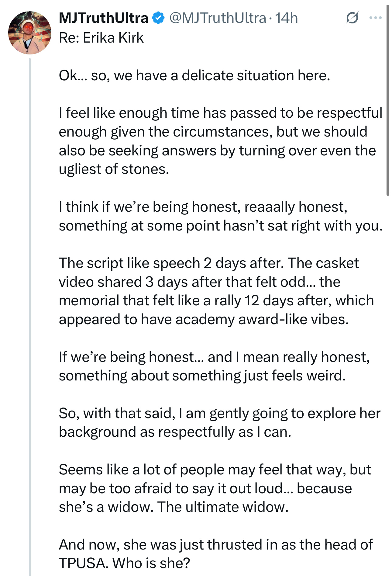Screen dimensions: 392x576
Task: Click the blue verified checkmark badge
Action: point(158,18)
